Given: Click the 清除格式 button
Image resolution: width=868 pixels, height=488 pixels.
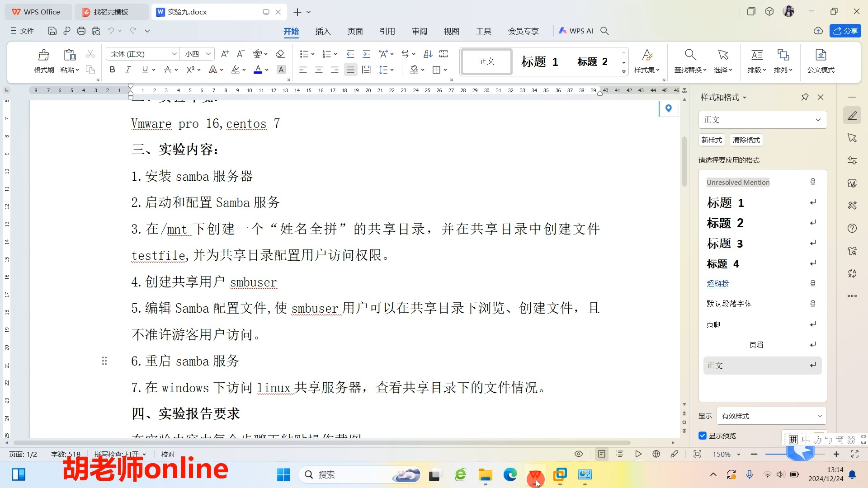Looking at the screenshot, I should pyautogui.click(x=746, y=140).
